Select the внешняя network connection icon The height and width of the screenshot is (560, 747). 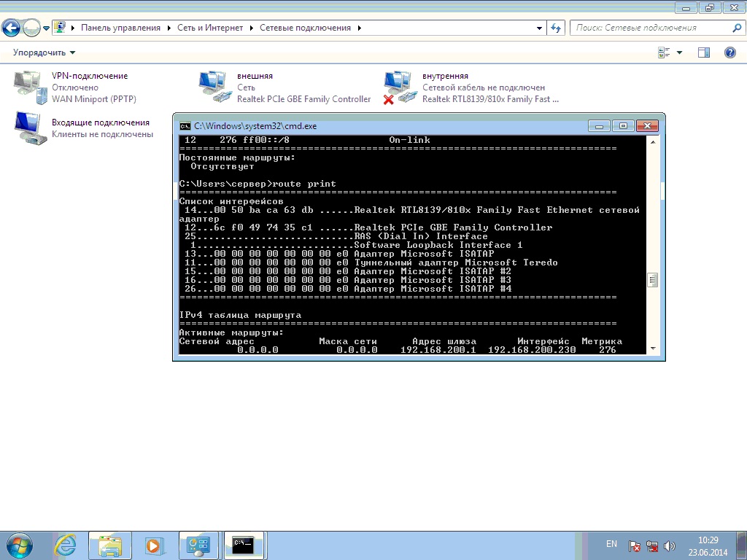(215, 86)
